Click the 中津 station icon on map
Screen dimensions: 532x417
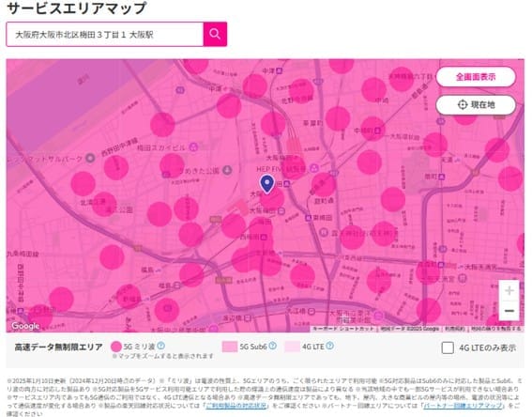[279, 70]
